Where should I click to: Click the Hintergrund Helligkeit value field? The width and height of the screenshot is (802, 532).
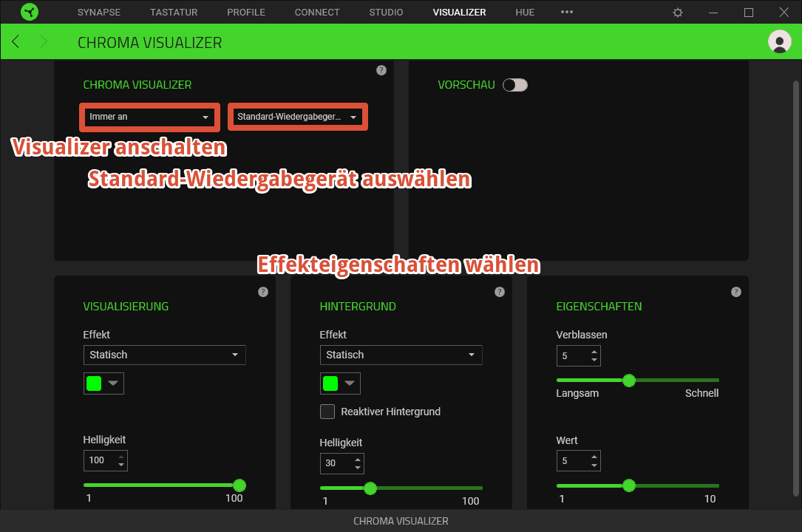[342, 463]
